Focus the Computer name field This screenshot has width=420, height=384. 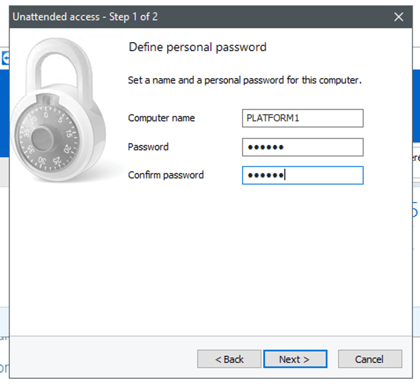pyautogui.click(x=303, y=118)
